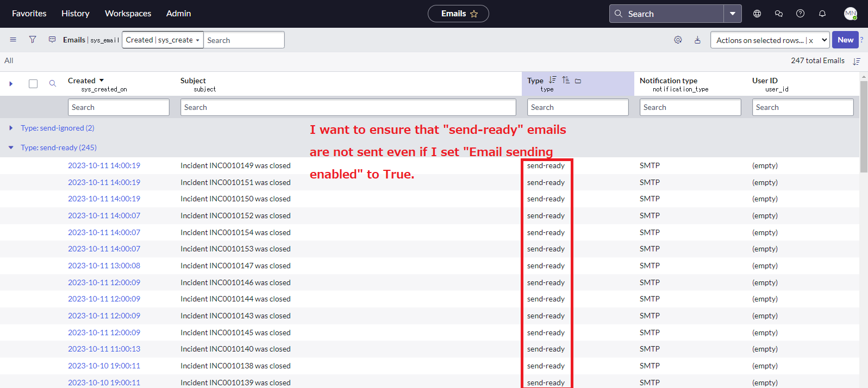Click the list Search box next to Created
Image resolution: width=868 pixels, height=388 pixels.
click(x=244, y=40)
